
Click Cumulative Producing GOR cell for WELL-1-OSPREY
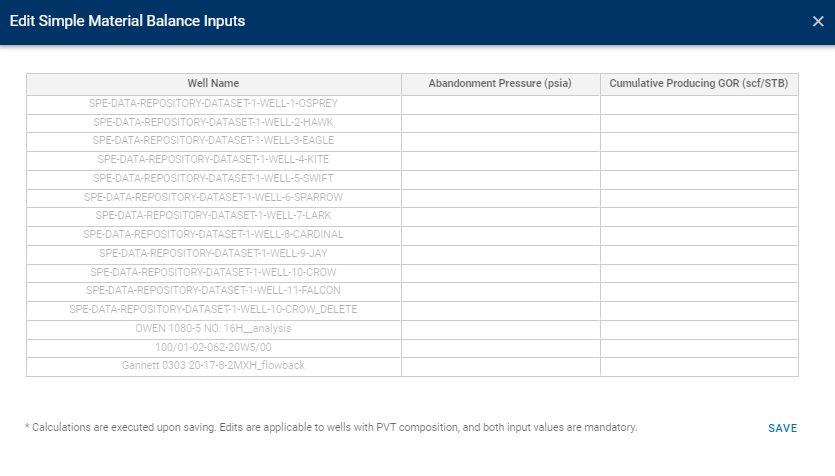pos(699,103)
